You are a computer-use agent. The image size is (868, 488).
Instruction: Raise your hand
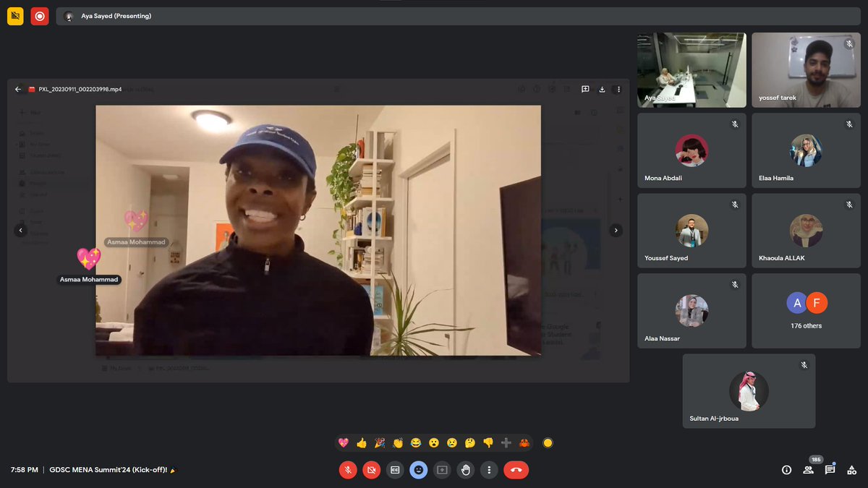(466, 470)
